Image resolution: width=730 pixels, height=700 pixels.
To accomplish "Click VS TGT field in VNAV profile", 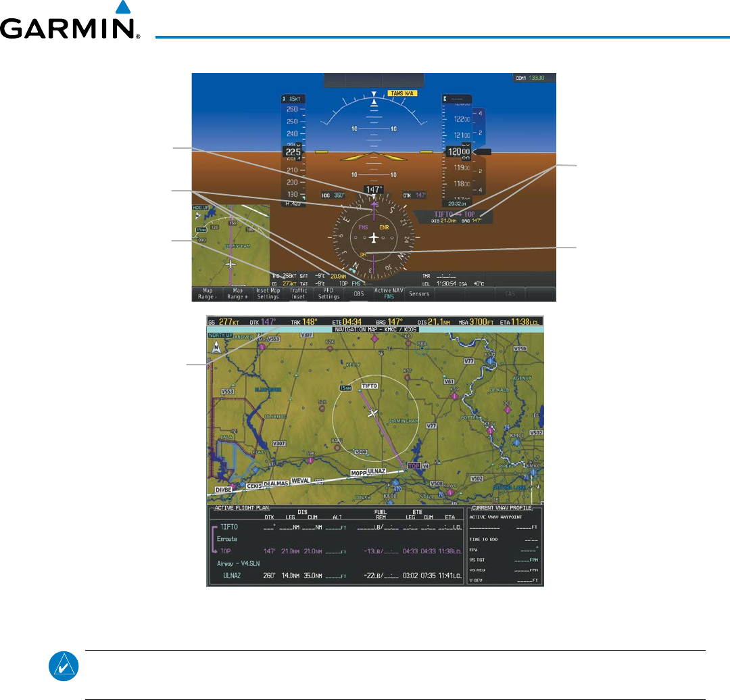I will [504, 560].
